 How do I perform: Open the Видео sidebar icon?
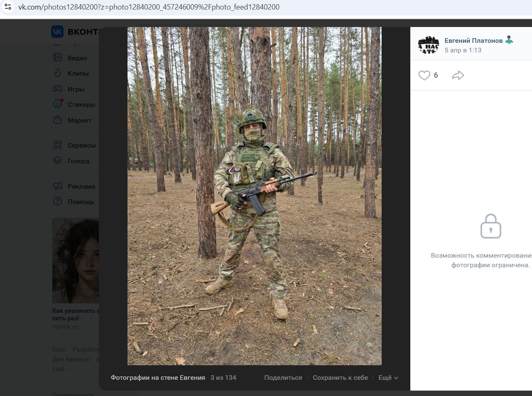click(57, 58)
